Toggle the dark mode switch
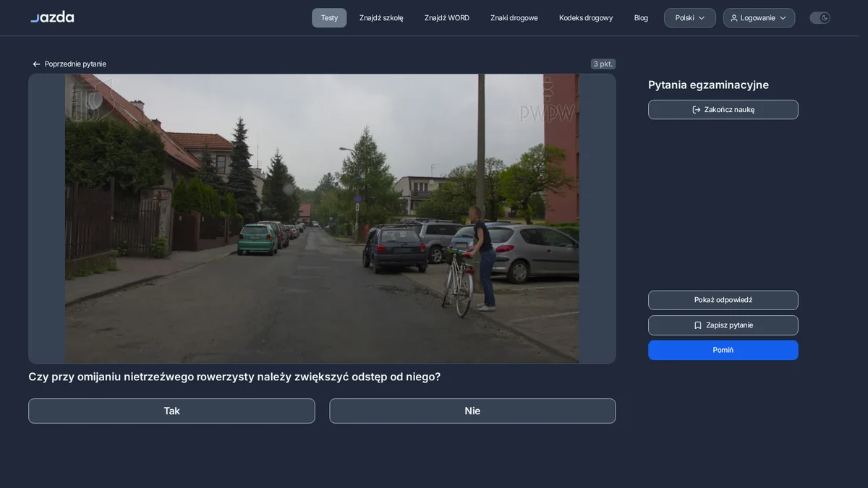The image size is (868, 488). tap(820, 18)
